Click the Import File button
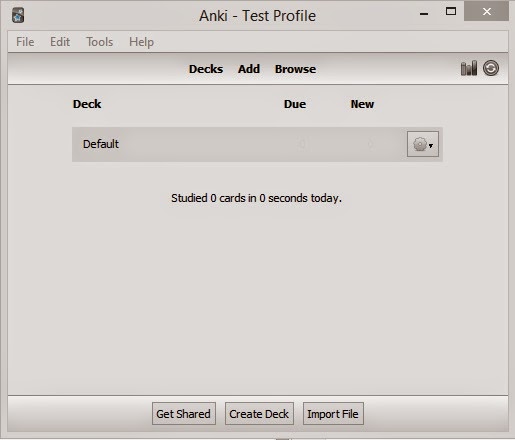This screenshot has width=515, height=440. (x=333, y=414)
